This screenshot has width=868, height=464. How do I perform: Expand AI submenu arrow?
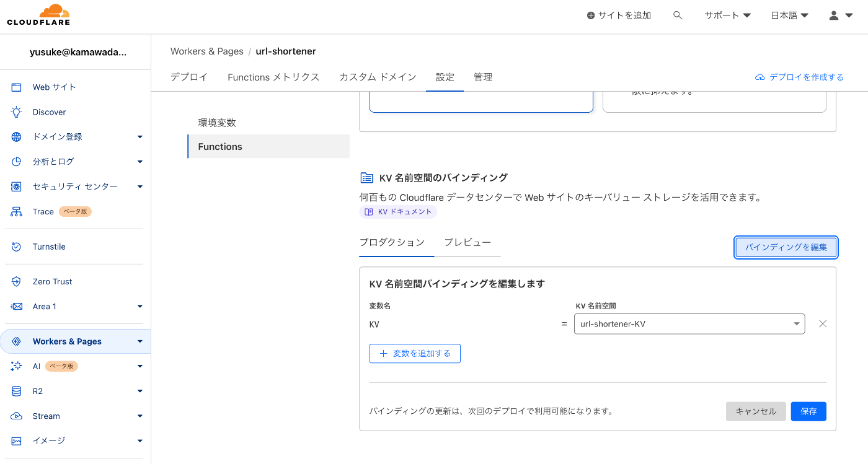pos(139,366)
